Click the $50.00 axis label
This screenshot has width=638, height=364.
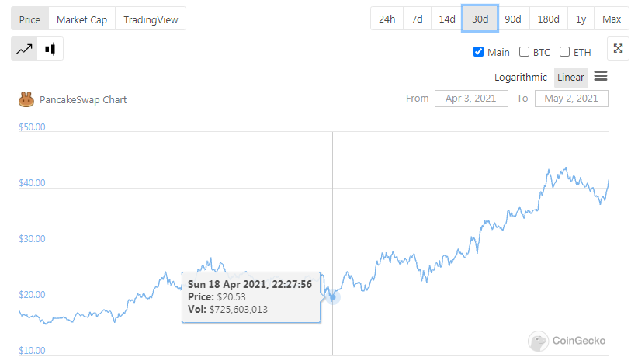click(32, 127)
